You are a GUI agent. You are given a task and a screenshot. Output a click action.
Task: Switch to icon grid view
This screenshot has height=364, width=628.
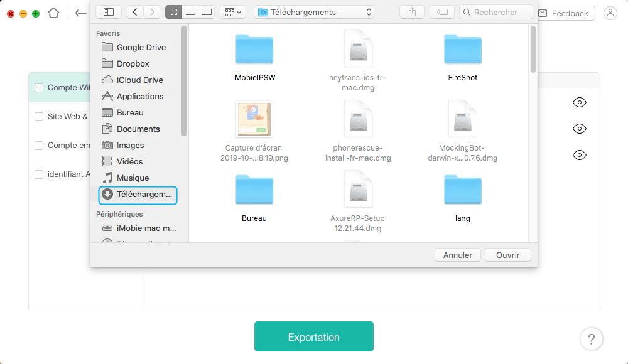pyautogui.click(x=173, y=12)
